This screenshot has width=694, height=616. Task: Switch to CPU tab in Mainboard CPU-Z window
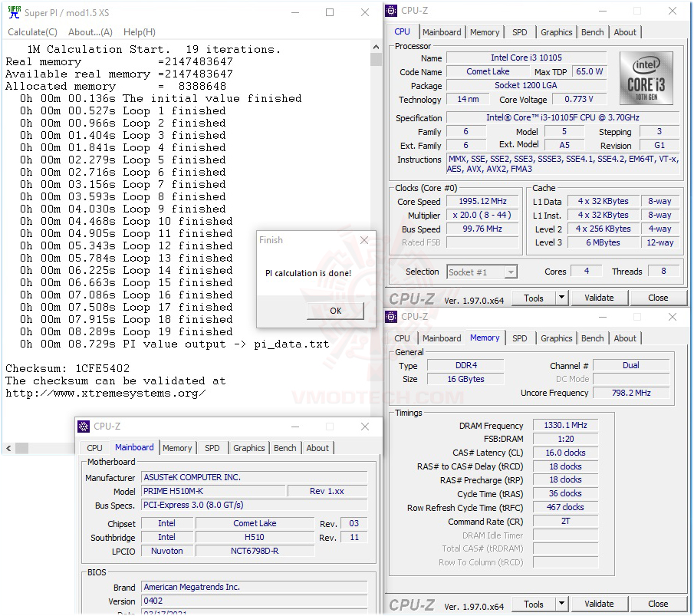pyautogui.click(x=94, y=448)
